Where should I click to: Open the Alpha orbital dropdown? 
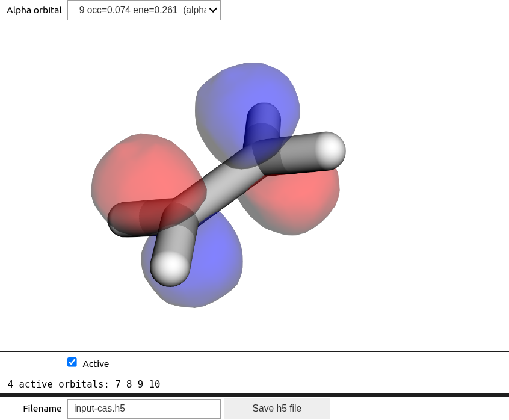point(144,10)
